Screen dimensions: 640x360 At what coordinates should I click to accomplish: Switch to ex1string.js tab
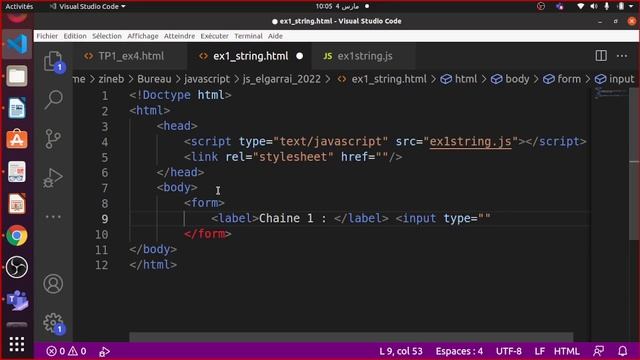[364, 56]
